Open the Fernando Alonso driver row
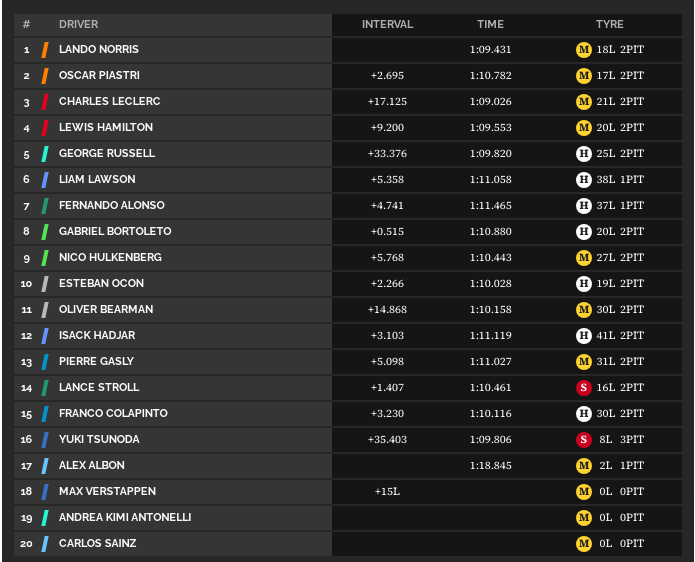The width and height of the screenshot is (695, 562). 348,206
